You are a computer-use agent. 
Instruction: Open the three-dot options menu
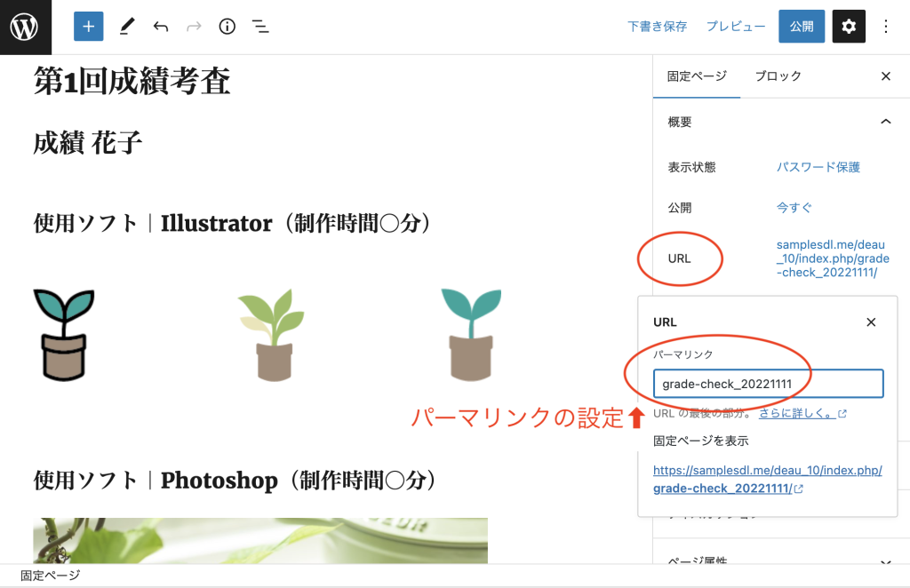[885, 27]
